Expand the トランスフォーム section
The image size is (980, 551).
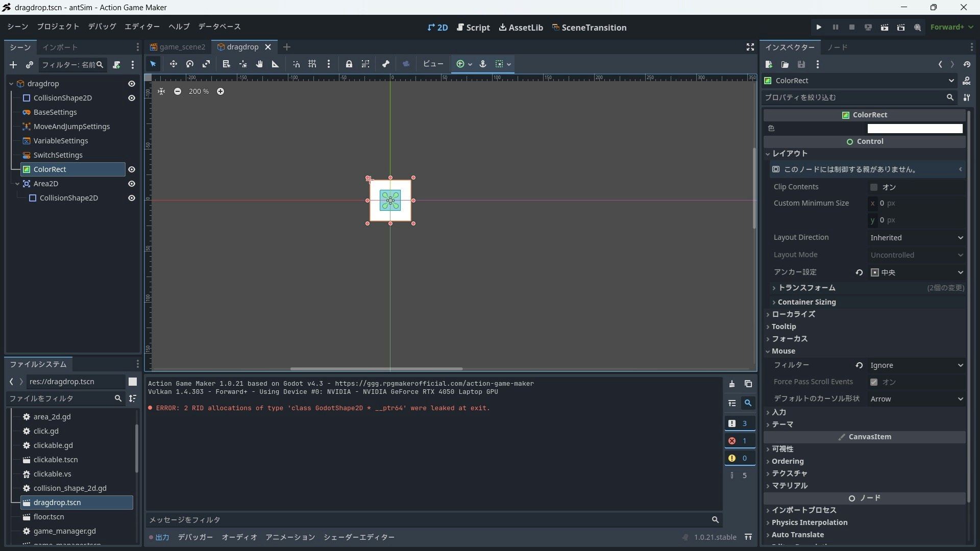click(x=806, y=288)
